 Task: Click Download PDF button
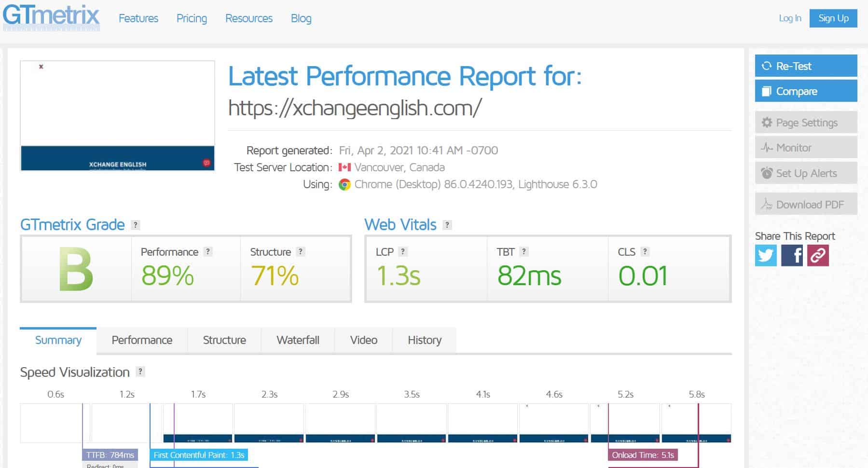806,204
